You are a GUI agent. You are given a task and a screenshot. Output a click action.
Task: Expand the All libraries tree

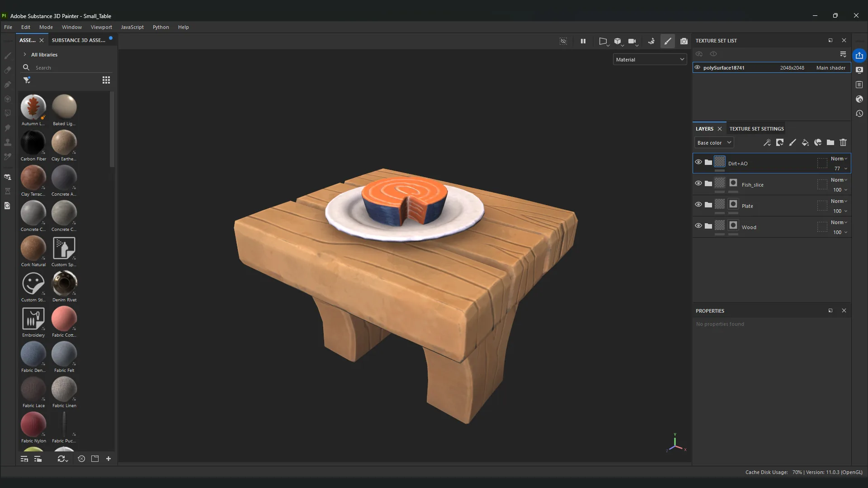[25, 55]
